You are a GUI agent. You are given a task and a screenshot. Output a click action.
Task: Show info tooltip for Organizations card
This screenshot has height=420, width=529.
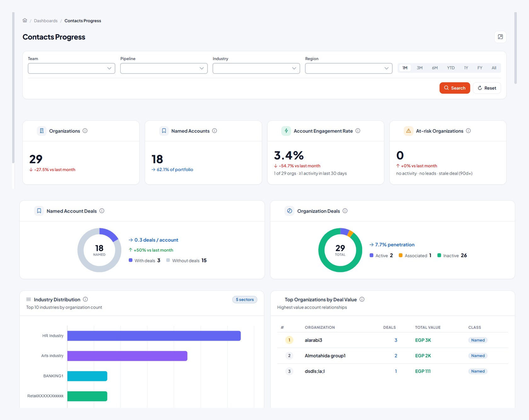click(x=85, y=131)
